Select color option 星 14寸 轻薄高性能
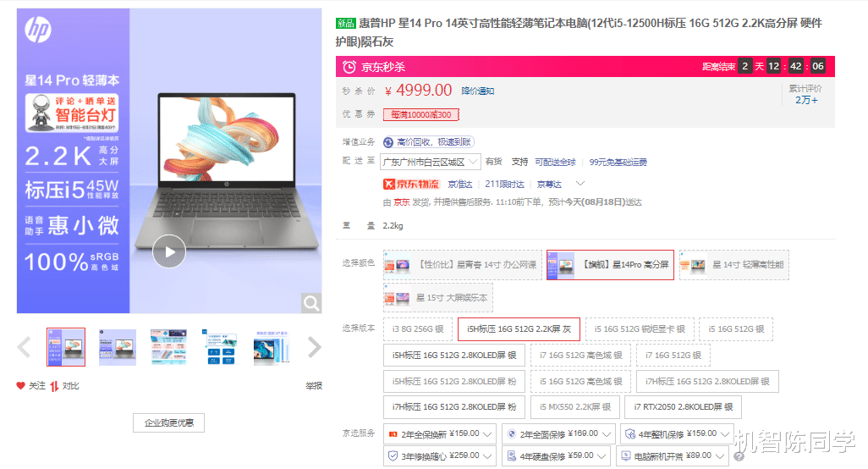The width and height of the screenshot is (868, 469). tap(734, 265)
